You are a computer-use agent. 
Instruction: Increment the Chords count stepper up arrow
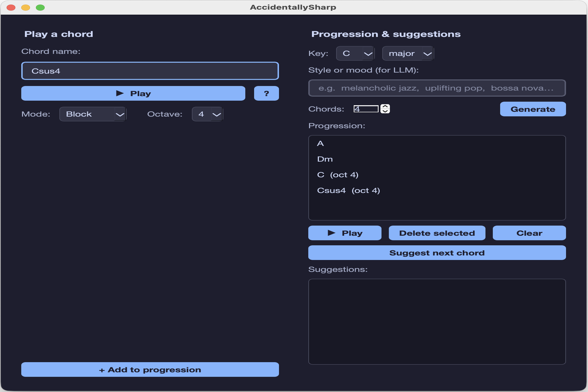pyautogui.click(x=385, y=106)
